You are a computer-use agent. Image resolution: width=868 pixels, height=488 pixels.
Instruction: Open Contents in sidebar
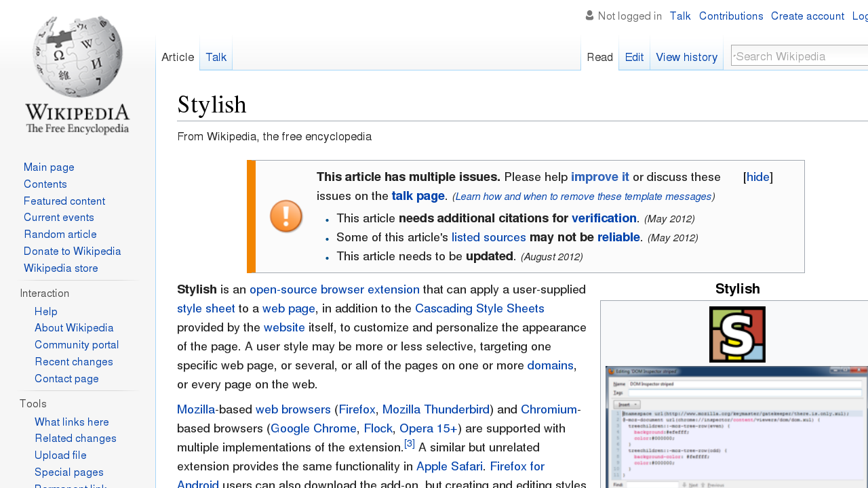[x=45, y=184]
